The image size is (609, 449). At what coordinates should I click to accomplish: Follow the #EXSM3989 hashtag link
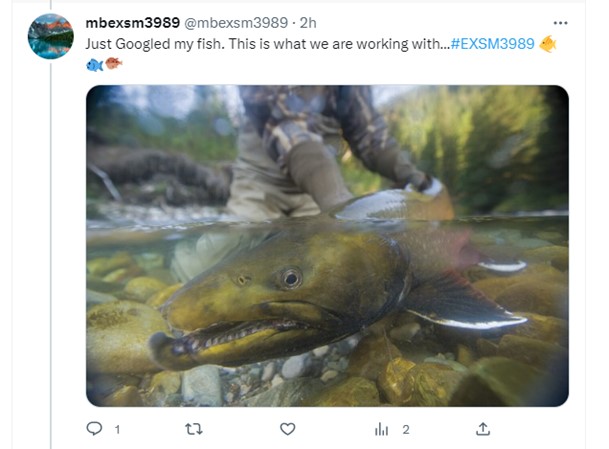click(491, 44)
